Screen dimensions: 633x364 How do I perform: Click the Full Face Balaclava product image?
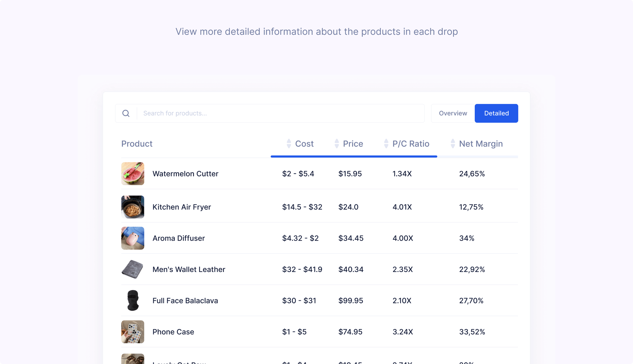(133, 301)
